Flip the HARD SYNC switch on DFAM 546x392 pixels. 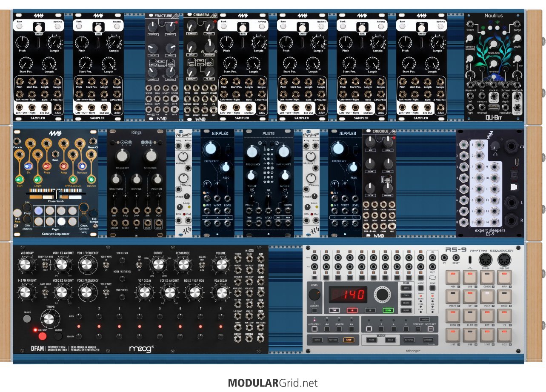45,292
